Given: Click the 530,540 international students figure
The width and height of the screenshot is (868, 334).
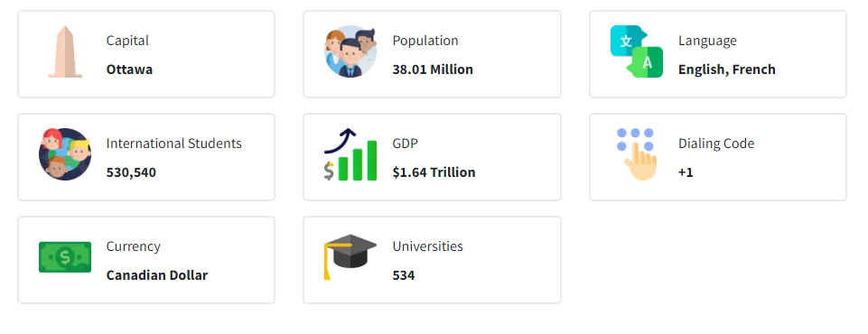Looking at the screenshot, I should click(131, 172).
